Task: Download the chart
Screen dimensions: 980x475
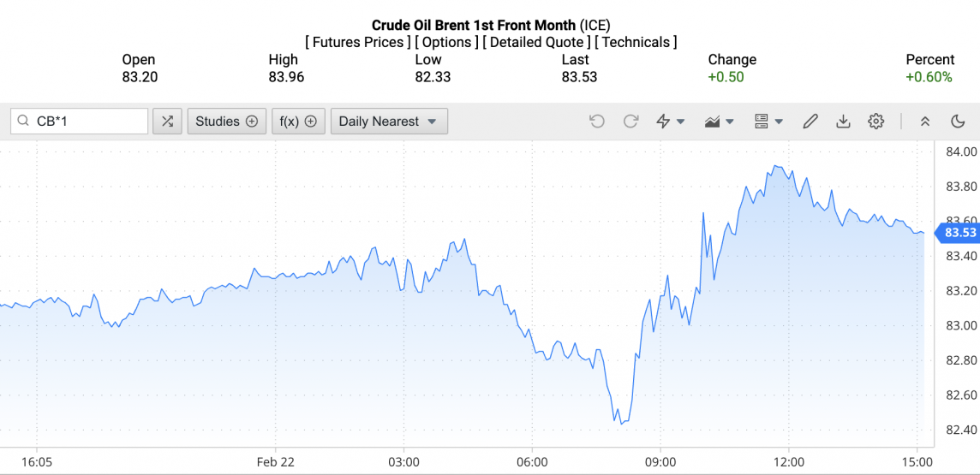Action: (843, 122)
